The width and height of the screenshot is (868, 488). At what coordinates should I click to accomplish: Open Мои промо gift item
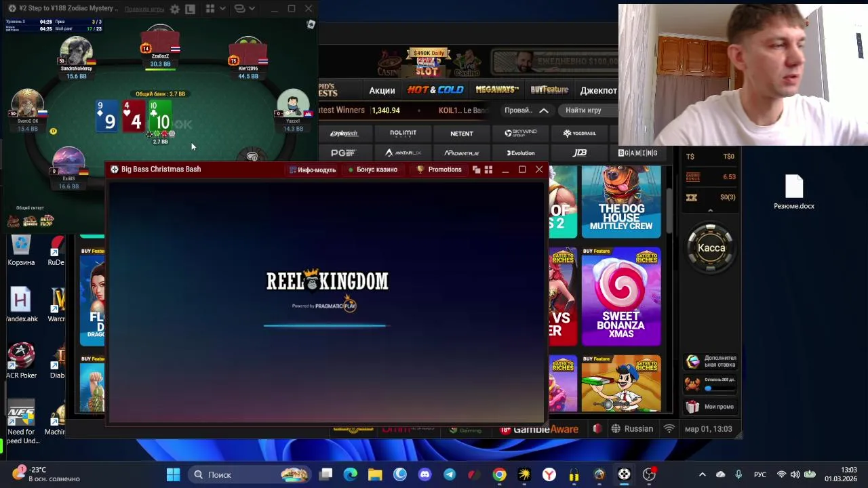click(x=711, y=407)
